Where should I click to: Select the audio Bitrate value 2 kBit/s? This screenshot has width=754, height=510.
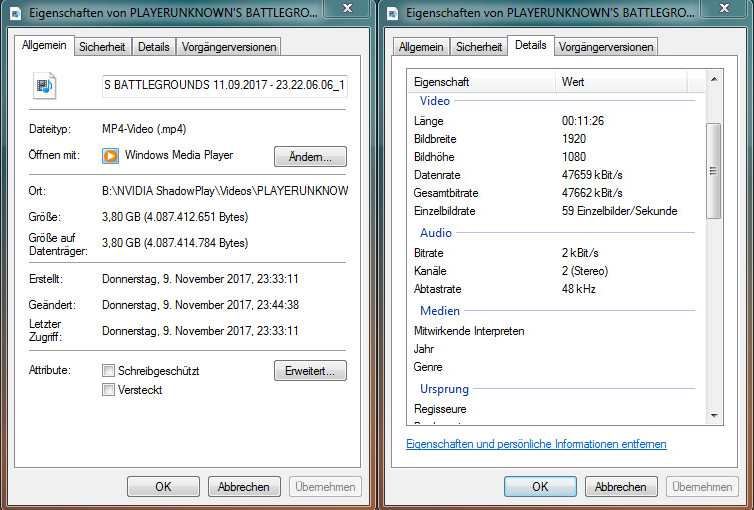[580, 253]
